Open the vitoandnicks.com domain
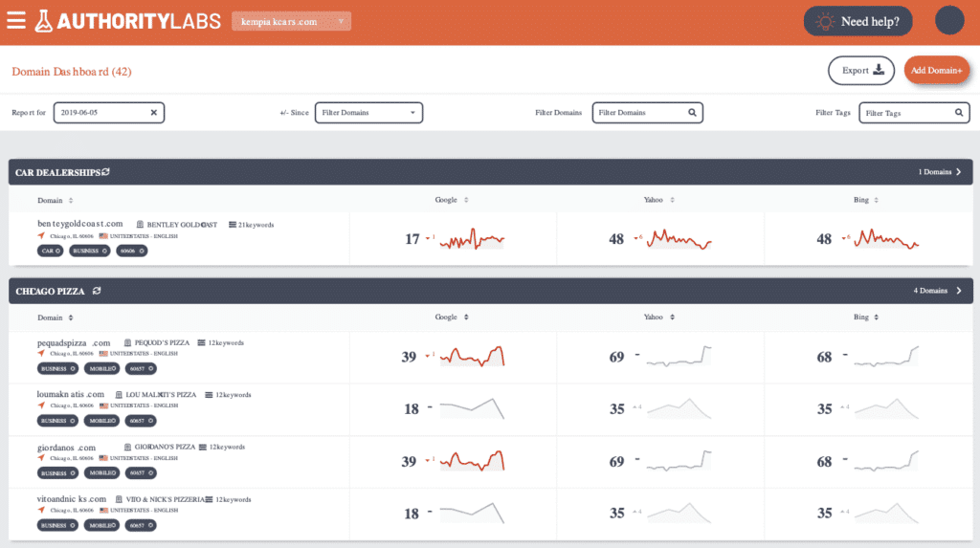Viewport: 980px width, 548px height. click(71, 499)
